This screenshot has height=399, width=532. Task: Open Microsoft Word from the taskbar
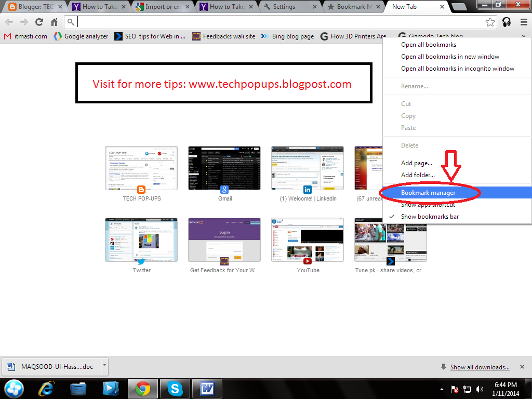tap(207, 388)
